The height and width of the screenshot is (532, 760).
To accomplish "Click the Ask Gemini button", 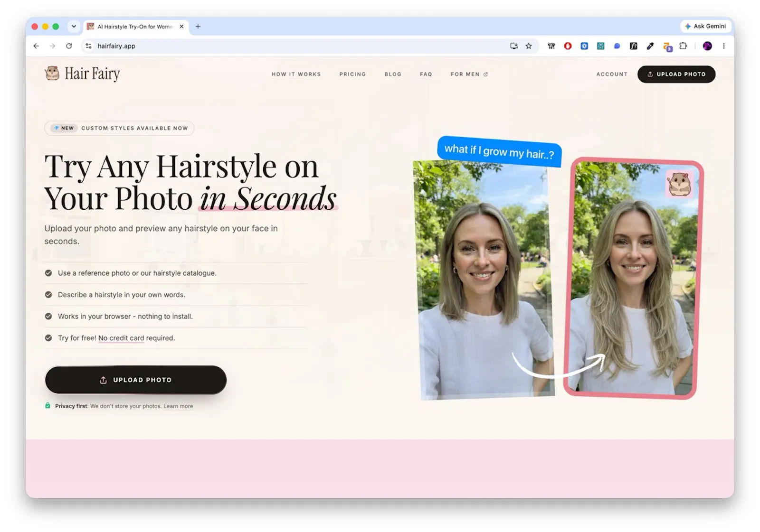I will [x=705, y=26].
